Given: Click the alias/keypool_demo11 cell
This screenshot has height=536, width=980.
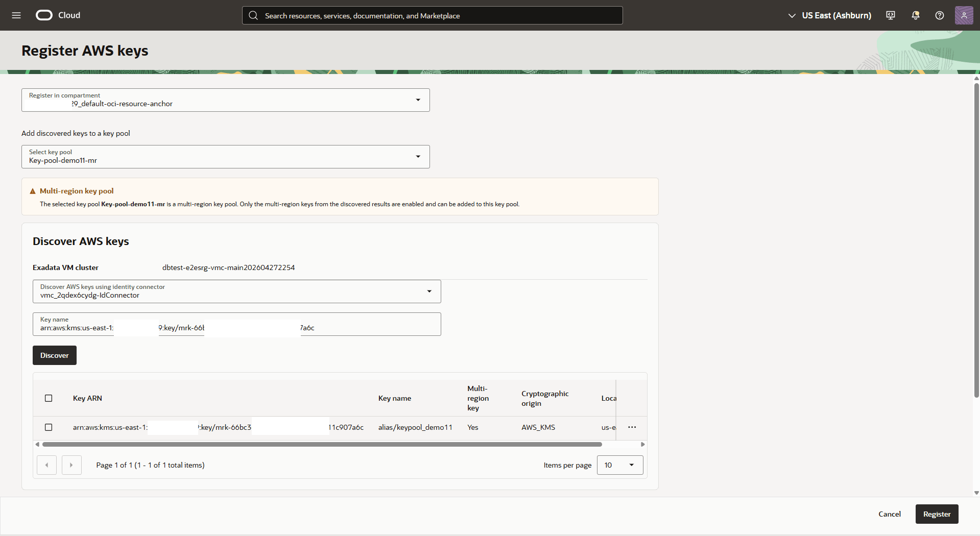Looking at the screenshot, I should click(x=415, y=427).
